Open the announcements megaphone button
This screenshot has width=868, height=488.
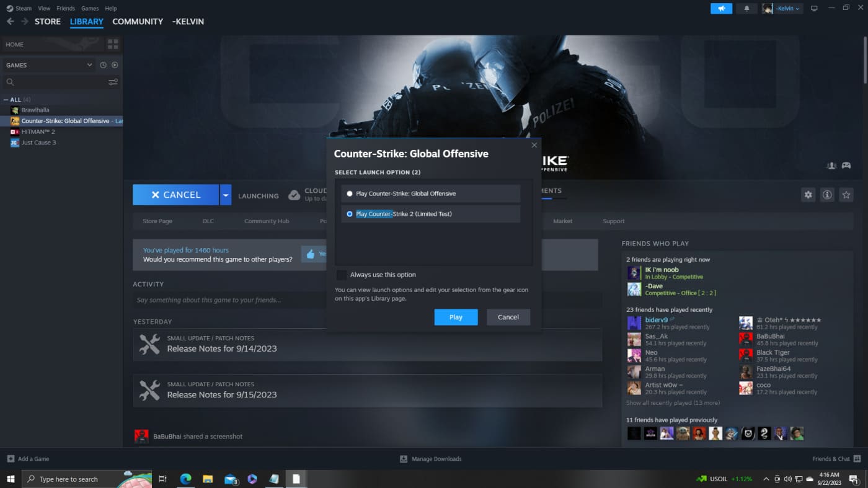[x=721, y=8]
